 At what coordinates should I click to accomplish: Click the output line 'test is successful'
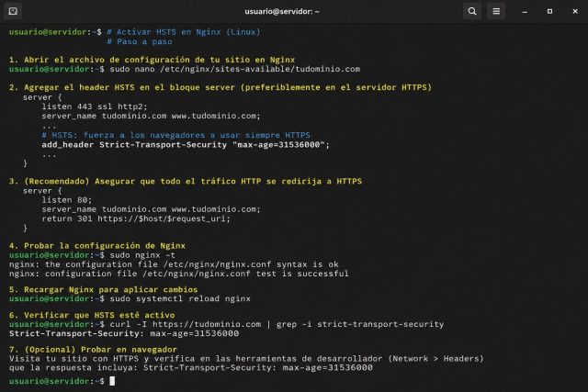pyautogui.click(x=178, y=274)
